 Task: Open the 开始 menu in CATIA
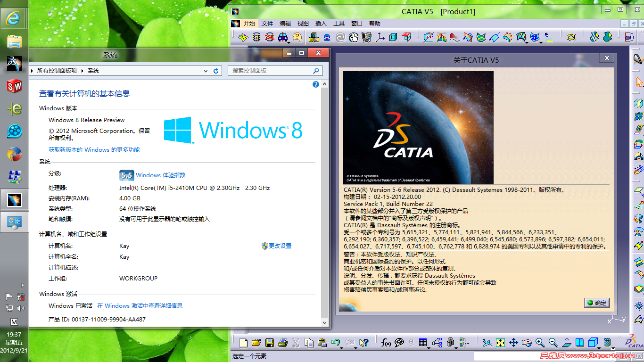tap(249, 24)
